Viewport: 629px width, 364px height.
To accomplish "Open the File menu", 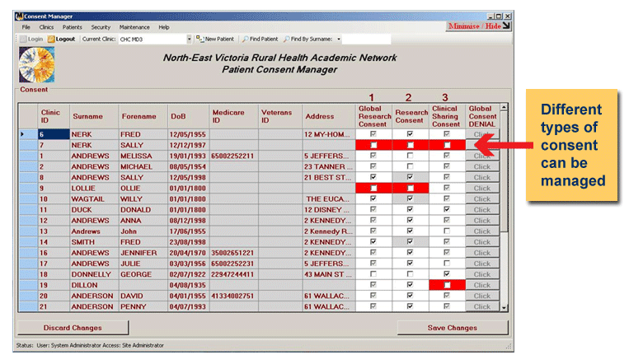I will pos(26,27).
